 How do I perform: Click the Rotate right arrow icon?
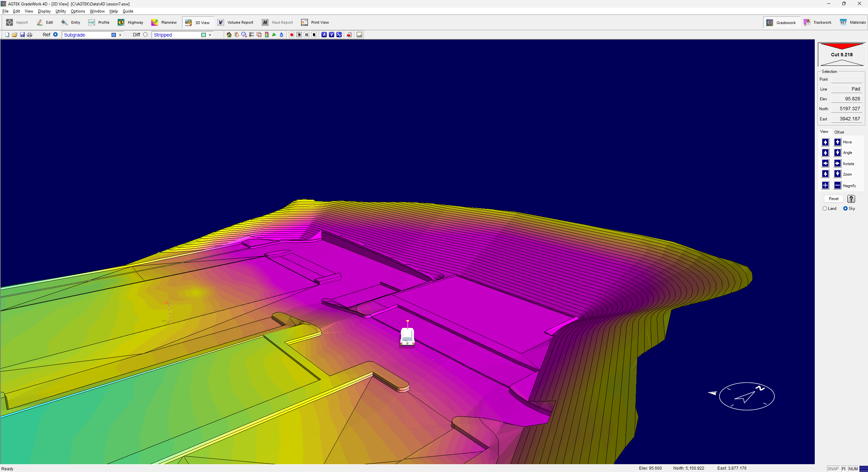(837, 163)
